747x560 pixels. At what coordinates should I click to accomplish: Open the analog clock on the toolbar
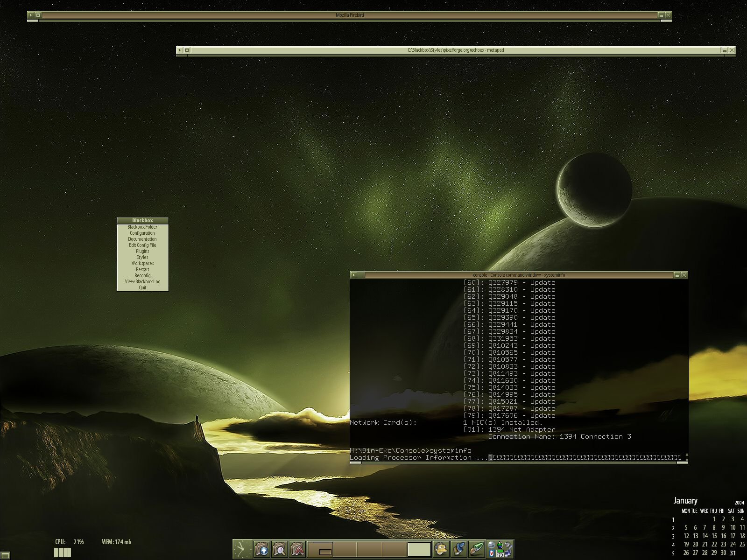tap(242, 549)
